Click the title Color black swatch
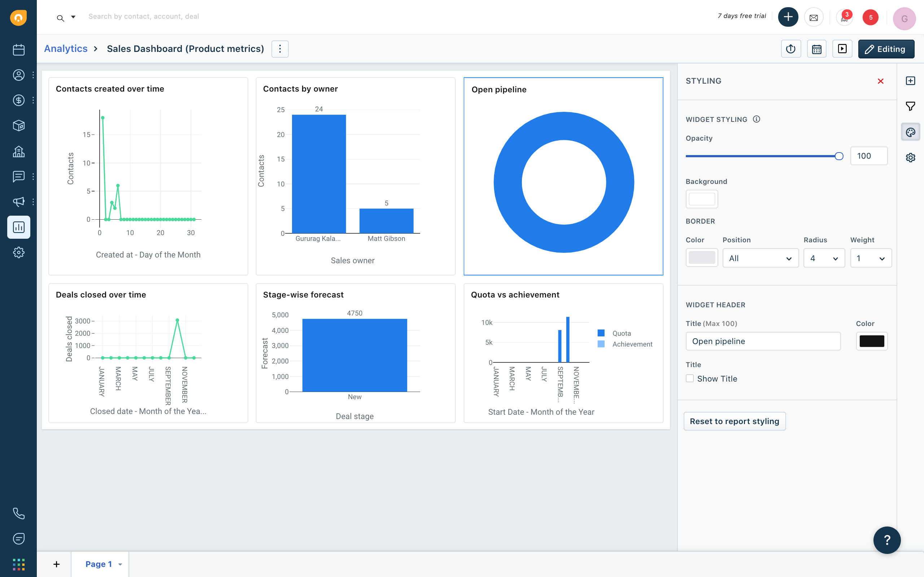 pyautogui.click(x=871, y=341)
